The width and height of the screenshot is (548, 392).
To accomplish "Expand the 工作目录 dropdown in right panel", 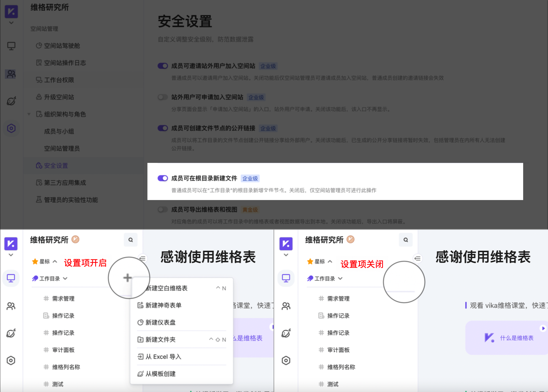I will click(340, 279).
